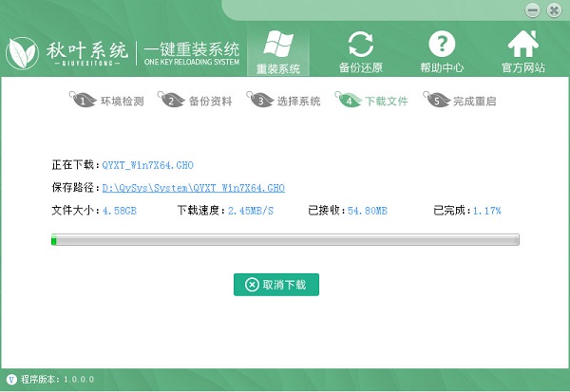Screen dimensions: 570x392
Task: Select the step 5 leaf tag icon
Action: (x=436, y=99)
